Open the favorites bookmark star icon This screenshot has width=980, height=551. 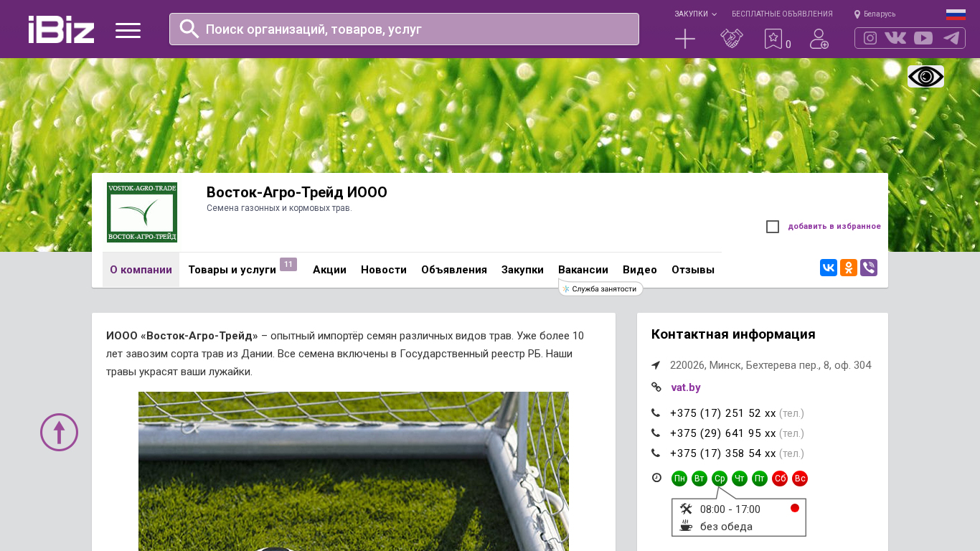773,39
